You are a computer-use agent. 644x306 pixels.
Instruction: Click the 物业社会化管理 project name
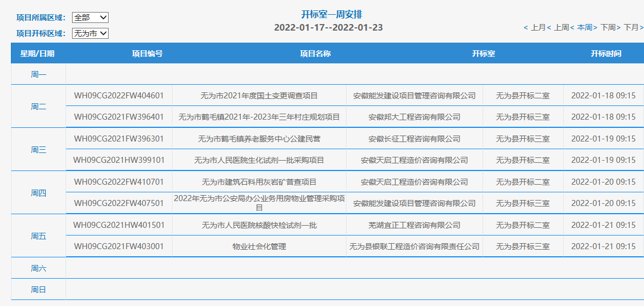259,246
